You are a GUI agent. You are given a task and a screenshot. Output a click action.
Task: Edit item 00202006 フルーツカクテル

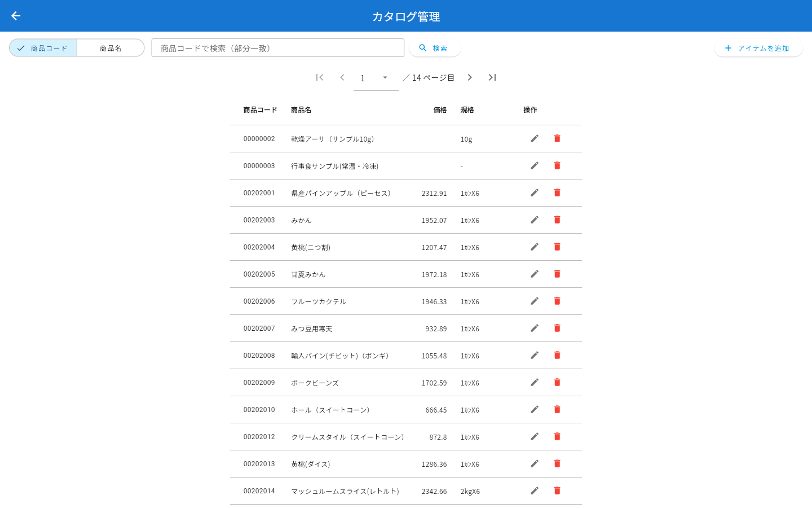[535, 301]
